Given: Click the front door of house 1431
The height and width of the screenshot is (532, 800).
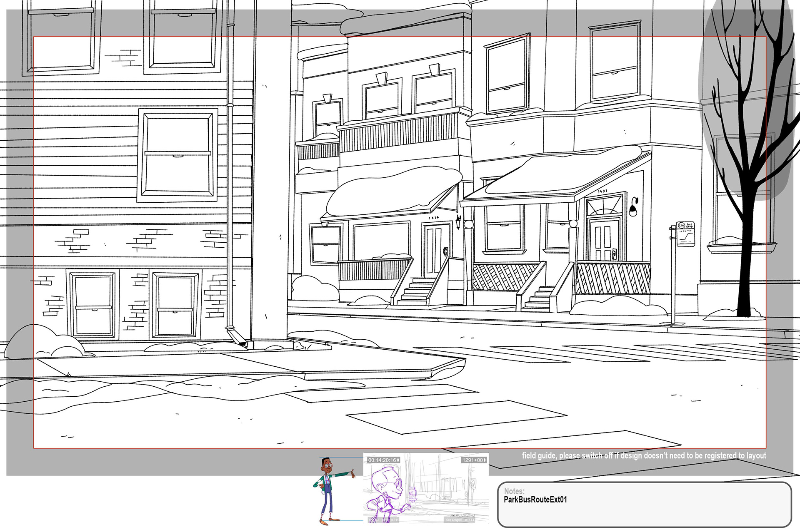Looking at the screenshot, I should (604, 241).
